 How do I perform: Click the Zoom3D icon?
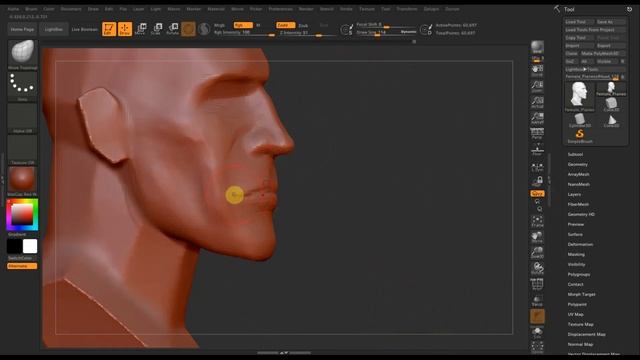tap(537, 253)
